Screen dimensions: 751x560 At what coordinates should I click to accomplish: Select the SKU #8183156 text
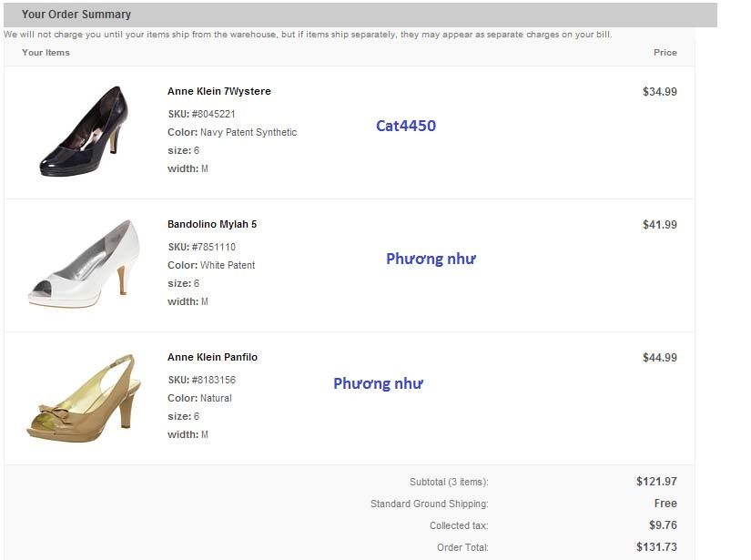[x=202, y=380]
